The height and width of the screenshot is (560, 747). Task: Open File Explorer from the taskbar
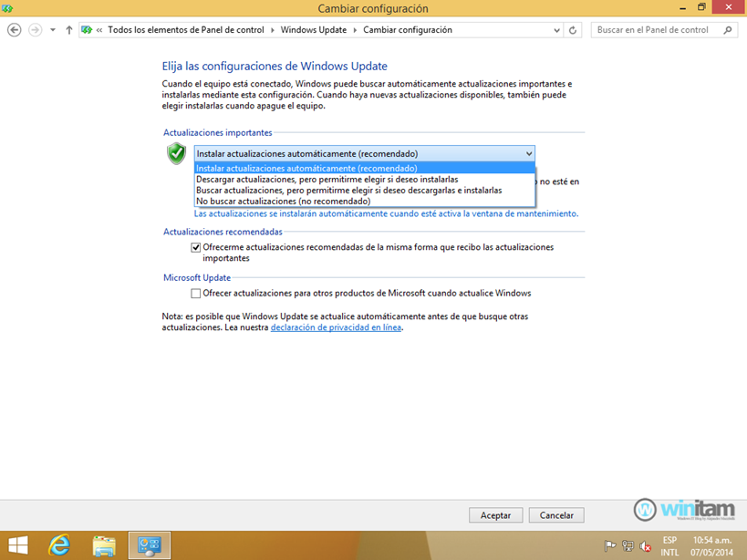[103, 544]
